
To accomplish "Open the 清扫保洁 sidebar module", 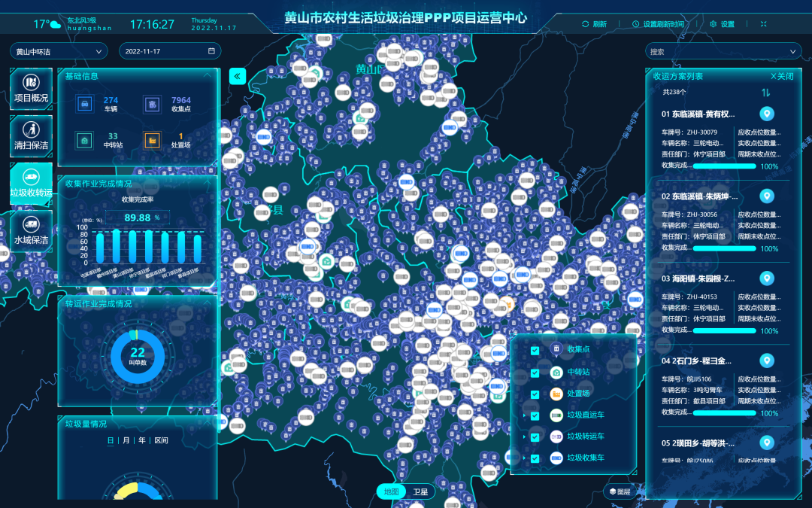I will pos(31,135).
